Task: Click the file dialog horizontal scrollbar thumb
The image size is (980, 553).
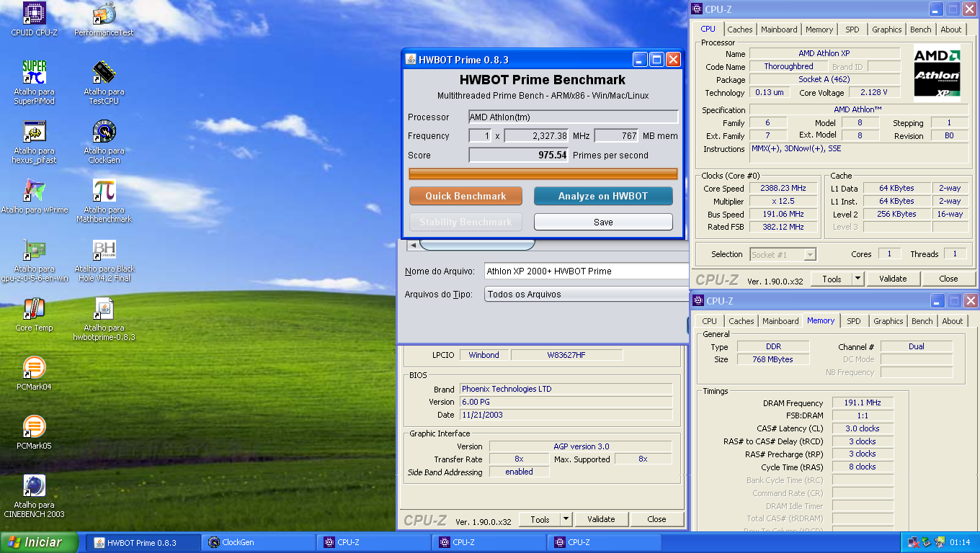Action: point(477,245)
